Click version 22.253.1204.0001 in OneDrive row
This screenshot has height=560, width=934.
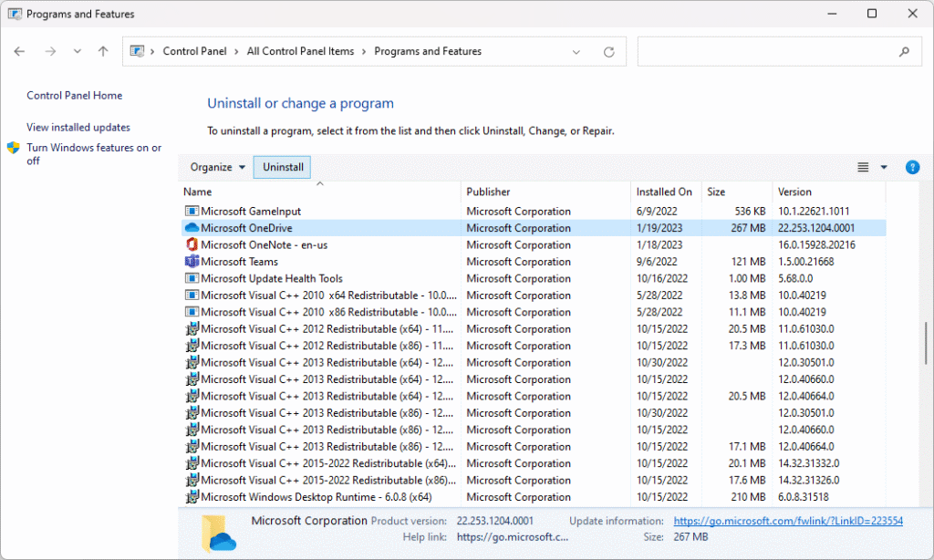(816, 228)
